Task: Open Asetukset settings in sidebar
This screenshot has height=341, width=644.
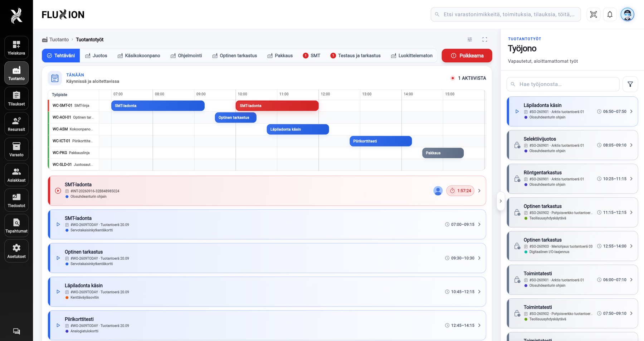Action: point(16,251)
